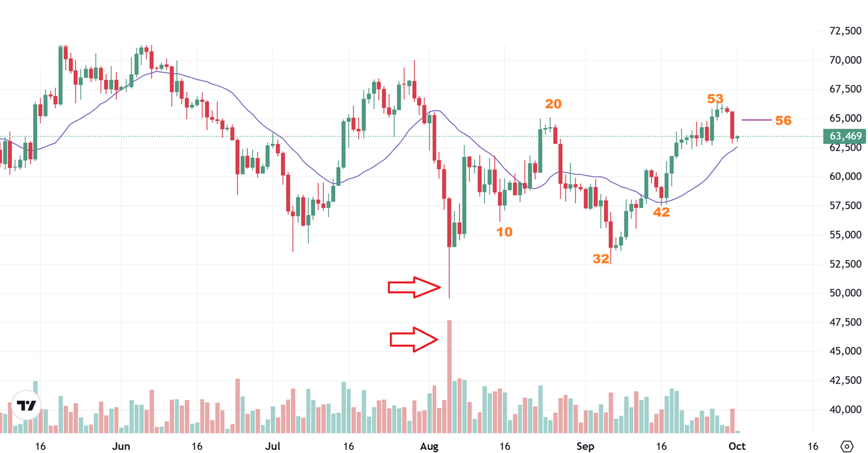Click the 50,000 price axis label
The height and width of the screenshot is (453, 868).
point(845,293)
